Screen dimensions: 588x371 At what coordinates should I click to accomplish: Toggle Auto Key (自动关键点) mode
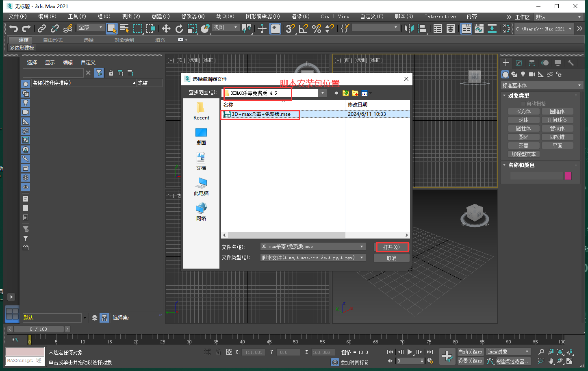(470, 352)
